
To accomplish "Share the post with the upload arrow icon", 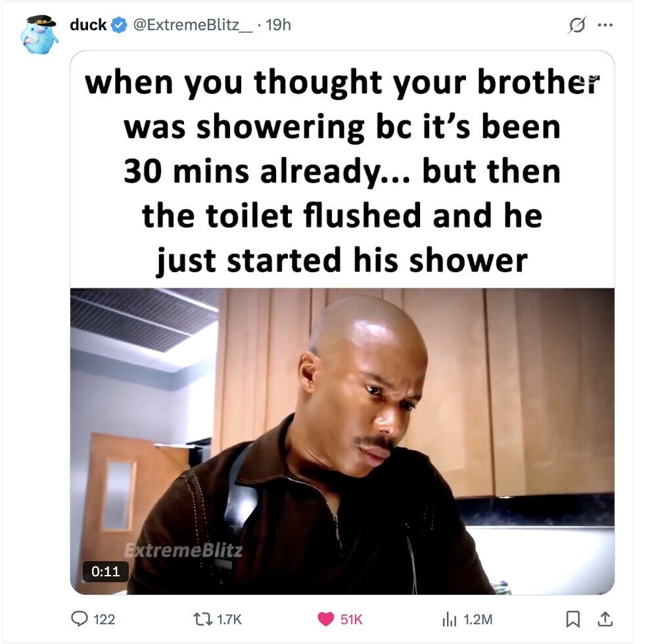I will (x=605, y=619).
